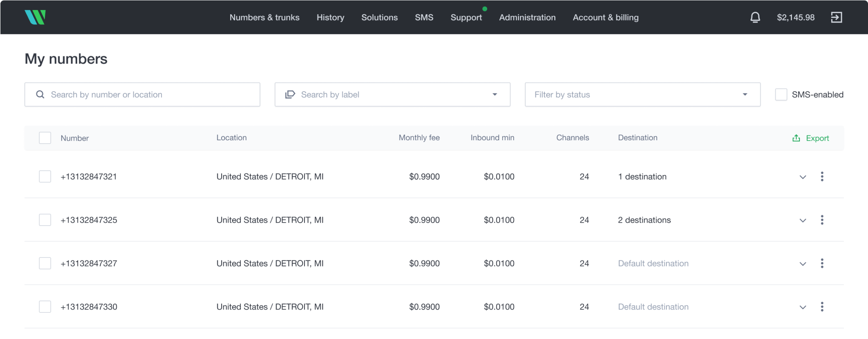Tick the select-all checkbox in table header
Image resolution: width=868 pixels, height=339 pixels.
point(45,138)
